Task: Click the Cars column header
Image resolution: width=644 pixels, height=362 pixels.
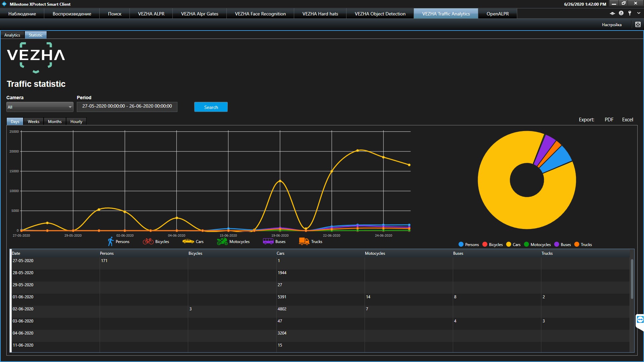Action: click(280, 253)
